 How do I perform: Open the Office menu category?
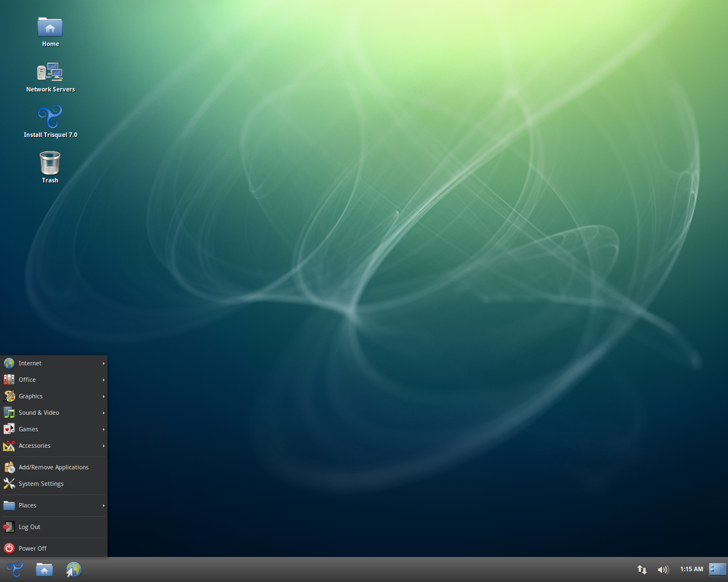tap(54, 380)
